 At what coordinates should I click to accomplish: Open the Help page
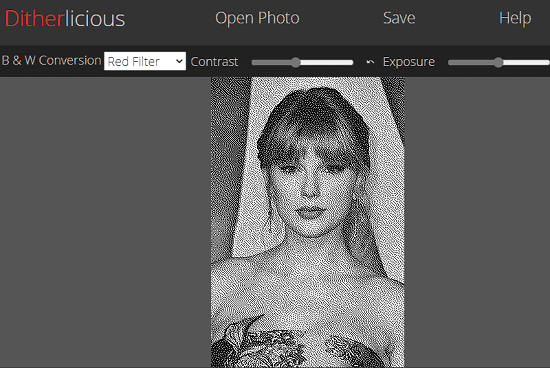[515, 18]
